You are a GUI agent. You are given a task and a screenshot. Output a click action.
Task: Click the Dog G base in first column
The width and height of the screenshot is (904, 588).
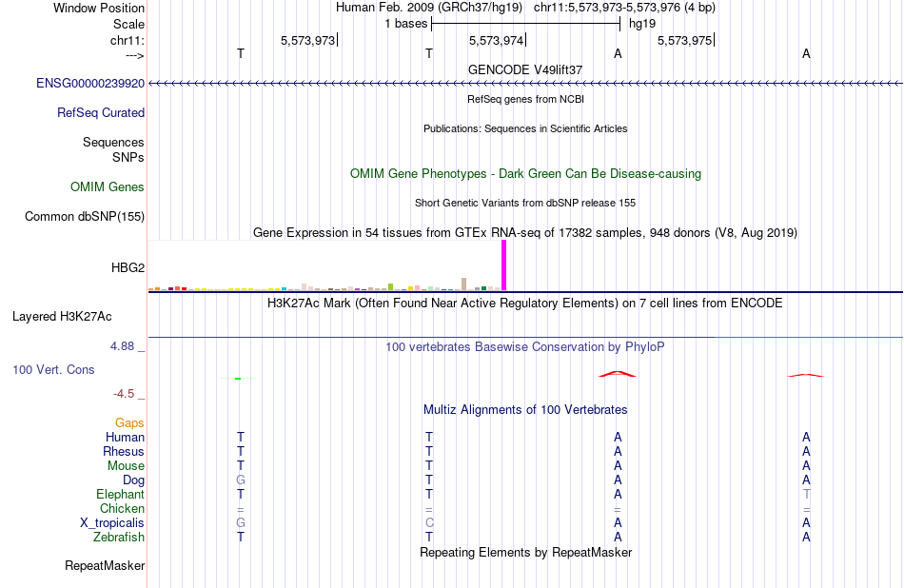241,480
